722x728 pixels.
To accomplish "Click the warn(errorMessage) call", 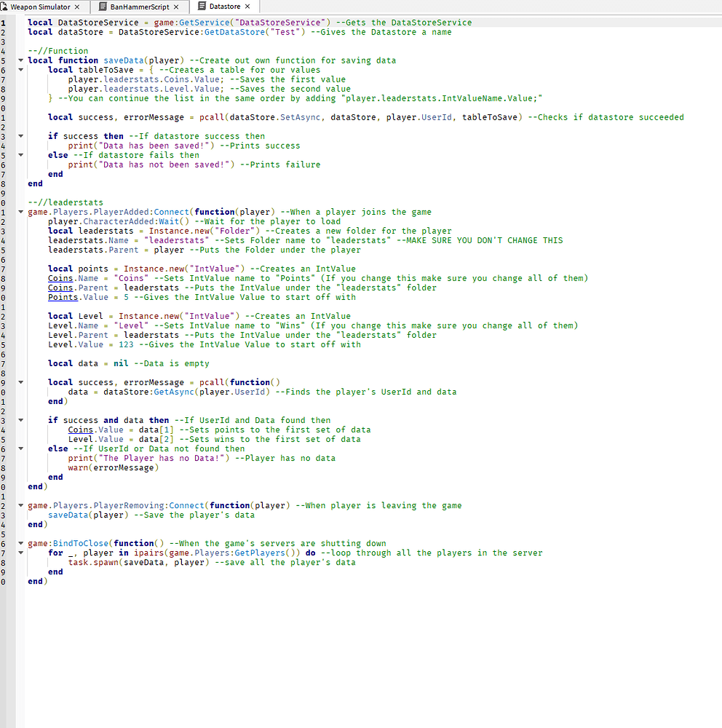I will tap(114, 467).
